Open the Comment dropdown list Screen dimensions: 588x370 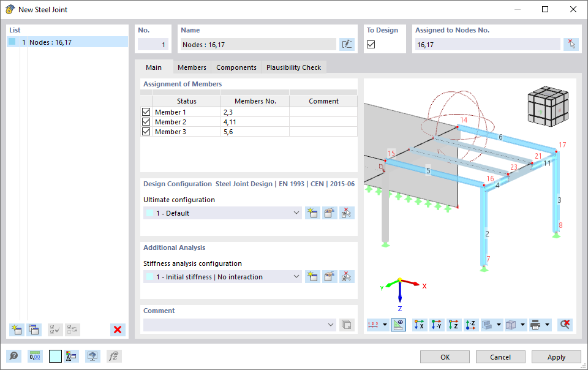pyautogui.click(x=331, y=325)
